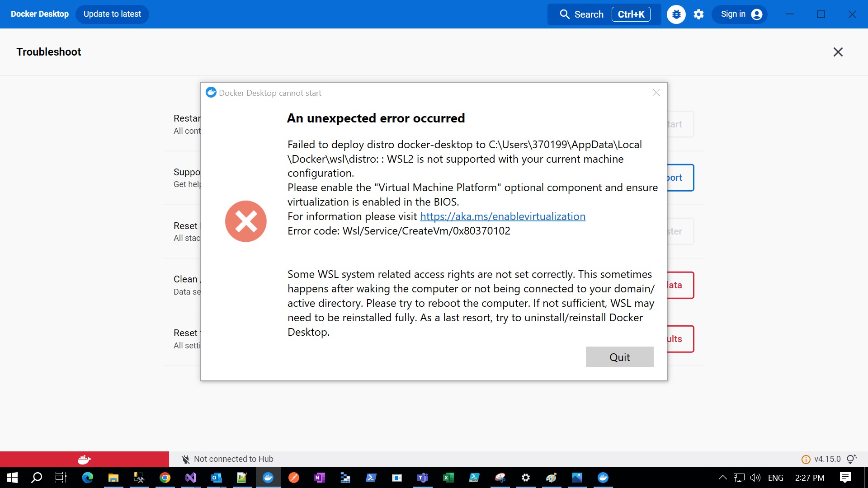Click the Get support button edge
Screen dimensions: 868x488
[680, 178]
